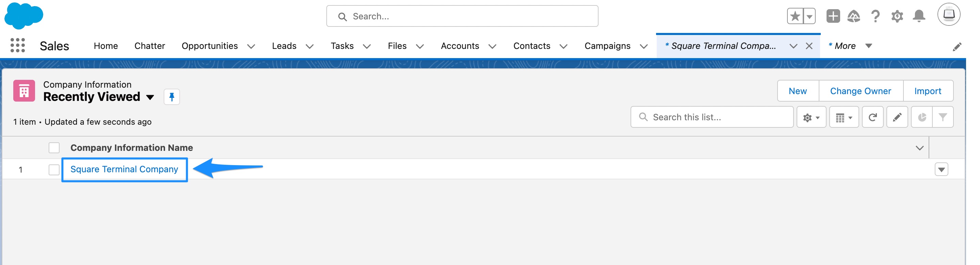Viewport: 980px width, 265px height.
Task: Click the Show filters funnel icon
Action: [x=943, y=117]
